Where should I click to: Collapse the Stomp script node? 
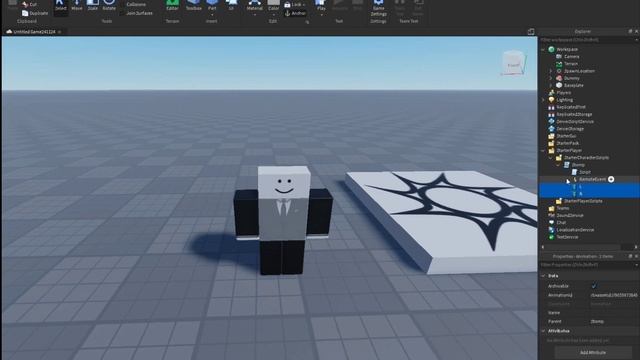tap(559, 165)
